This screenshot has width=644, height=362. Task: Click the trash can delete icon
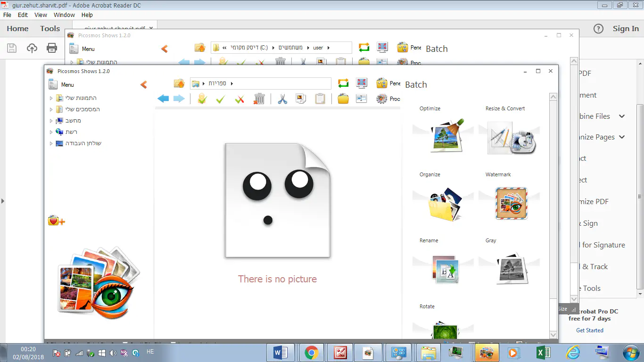[x=259, y=99]
